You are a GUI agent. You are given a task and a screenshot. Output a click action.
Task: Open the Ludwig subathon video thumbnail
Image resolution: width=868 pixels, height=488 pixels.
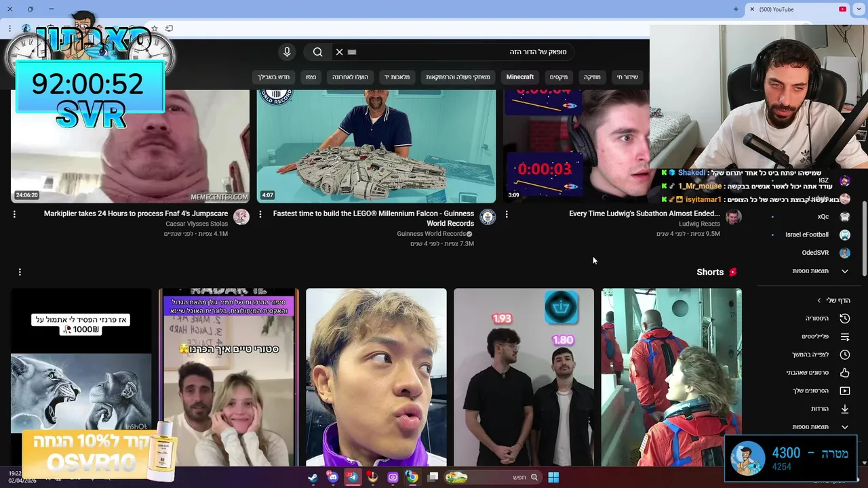pos(576,146)
